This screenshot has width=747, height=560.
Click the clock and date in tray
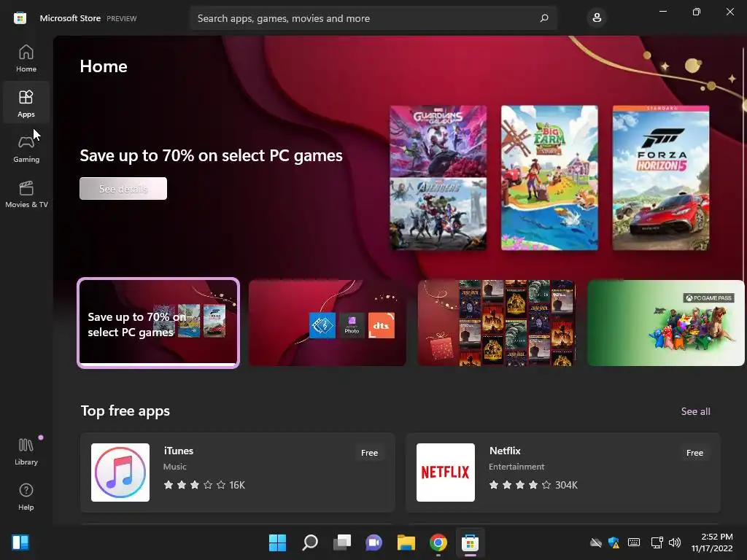(x=712, y=542)
